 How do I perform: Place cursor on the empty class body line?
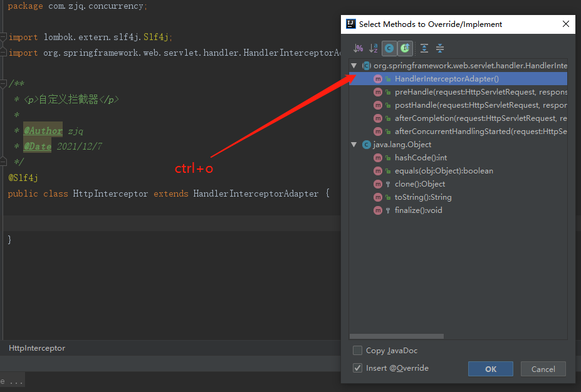click(170, 223)
